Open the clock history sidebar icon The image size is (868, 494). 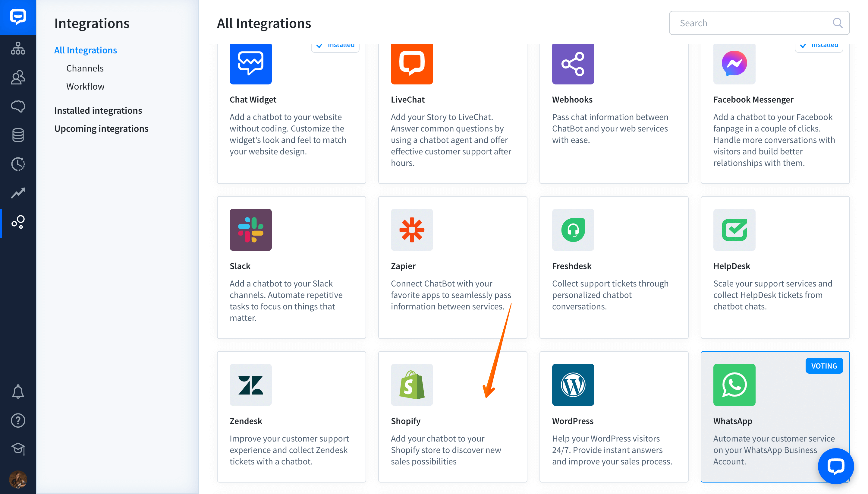(18, 164)
